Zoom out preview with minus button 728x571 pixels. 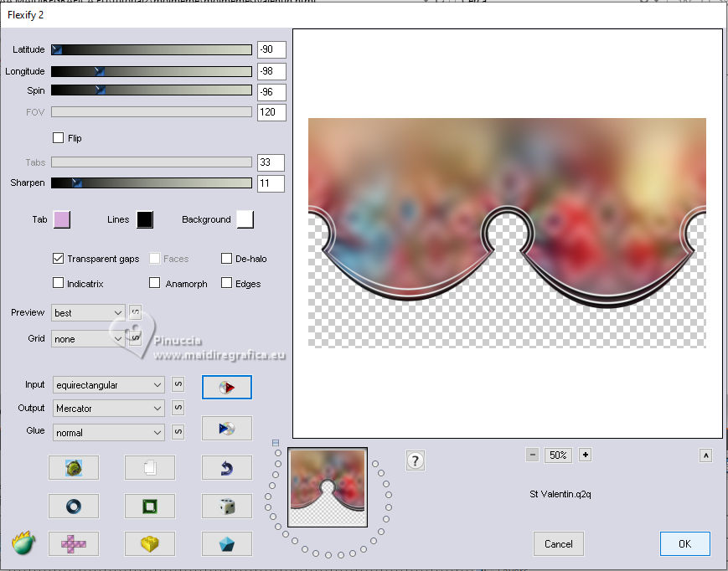533,455
